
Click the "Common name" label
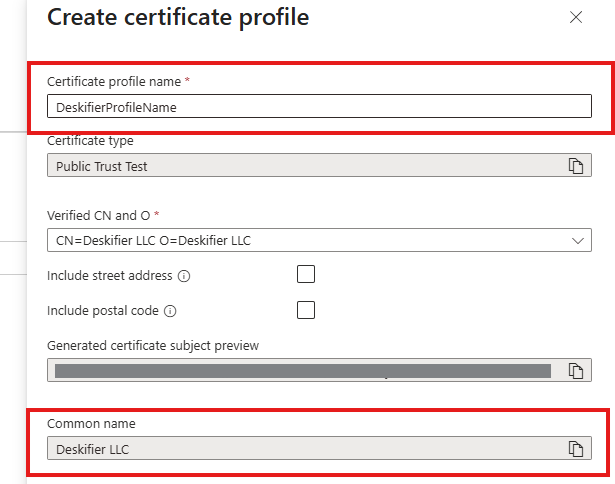point(91,424)
